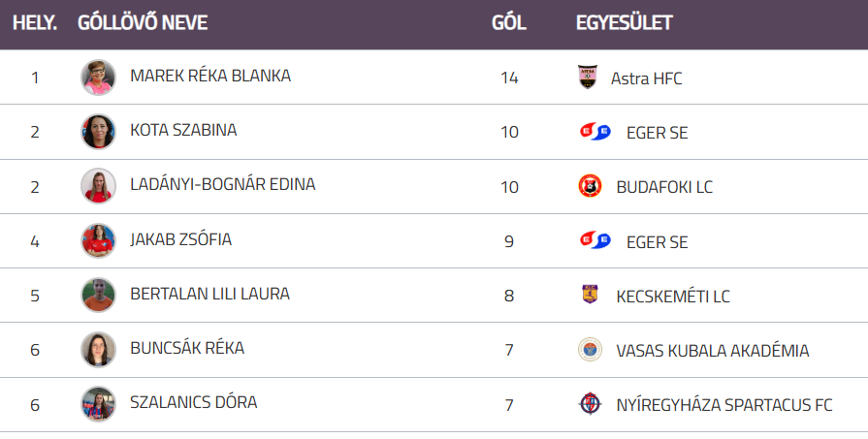This screenshot has height=439, width=868.
Task: Click the Budafoki LC club crest
Action: click(x=590, y=186)
